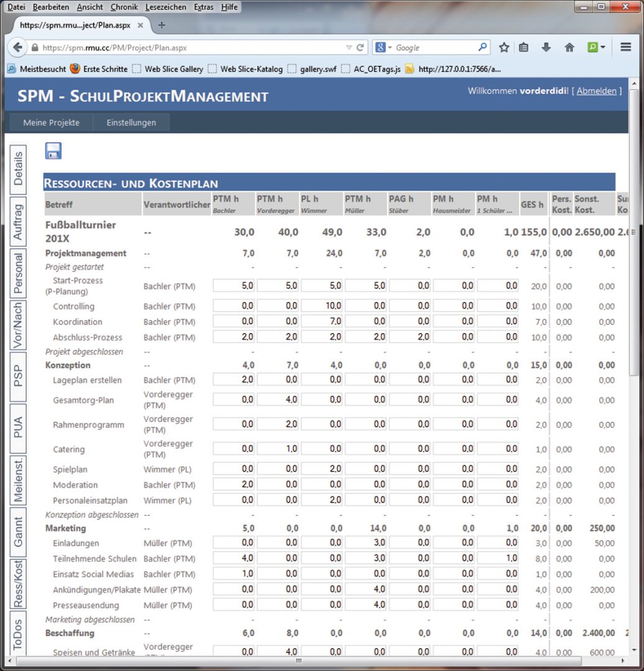The image size is (644, 671).
Task: Open the AC_OETags.js bookmark
Action: tap(371, 69)
